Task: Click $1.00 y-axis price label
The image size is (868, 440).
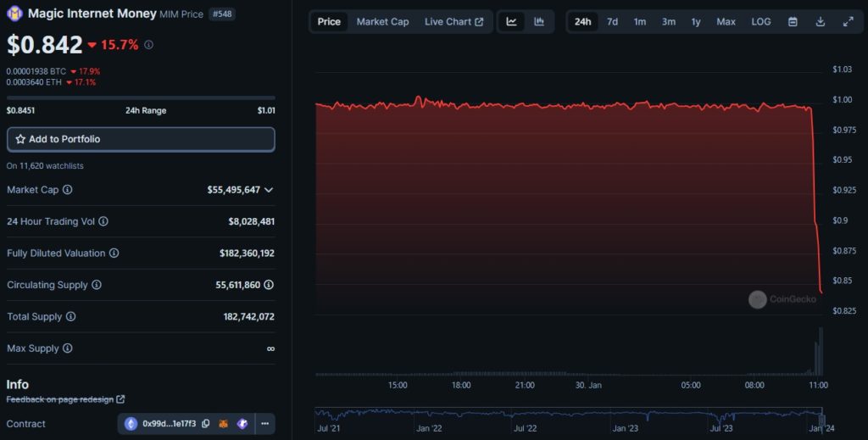Action: point(842,100)
